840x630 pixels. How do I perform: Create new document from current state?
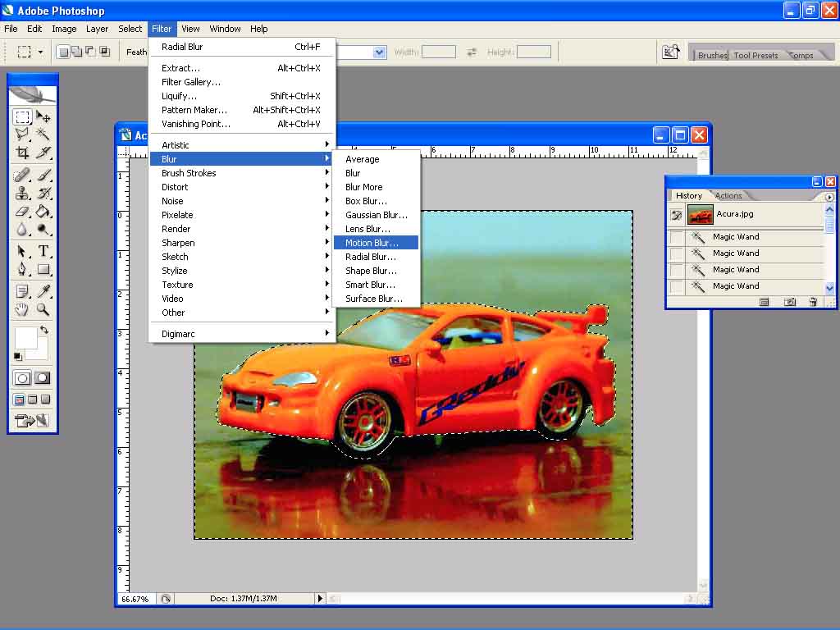[x=764, y=302]
